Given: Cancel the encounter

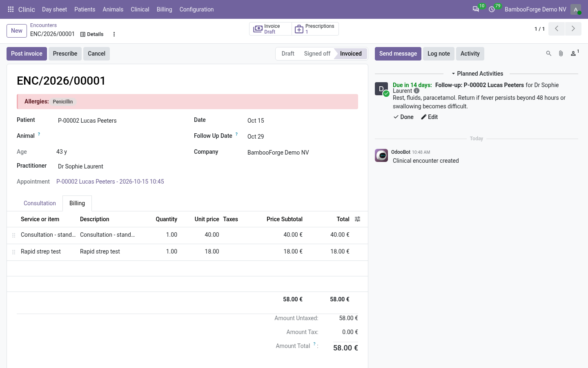Looking at the screenshot, I should pyautogui.click(x=96, y=54).
